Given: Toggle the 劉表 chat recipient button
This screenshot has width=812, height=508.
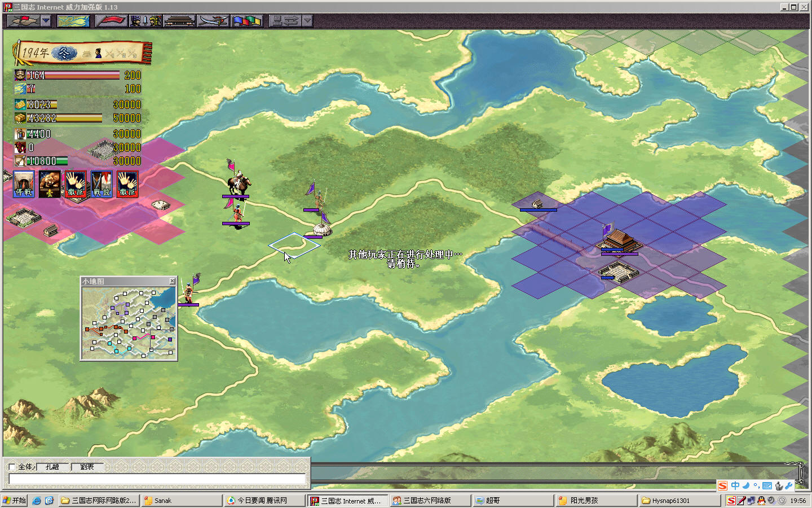Looking at the screenshot, I should [87, 467].
